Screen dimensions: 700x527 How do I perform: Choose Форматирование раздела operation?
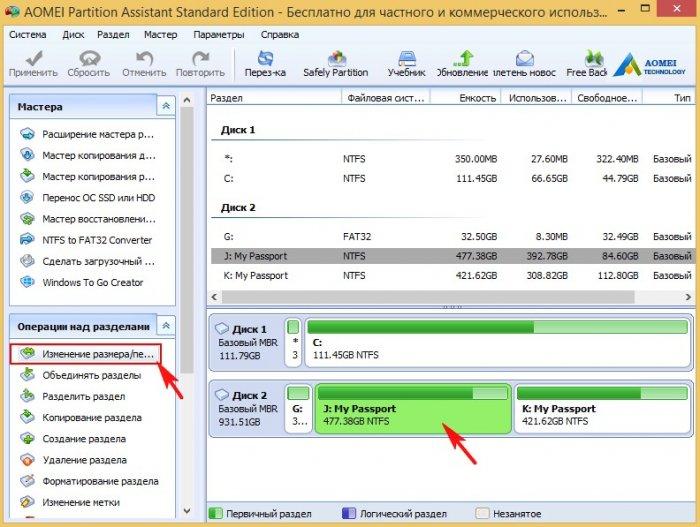click(89, 481)
